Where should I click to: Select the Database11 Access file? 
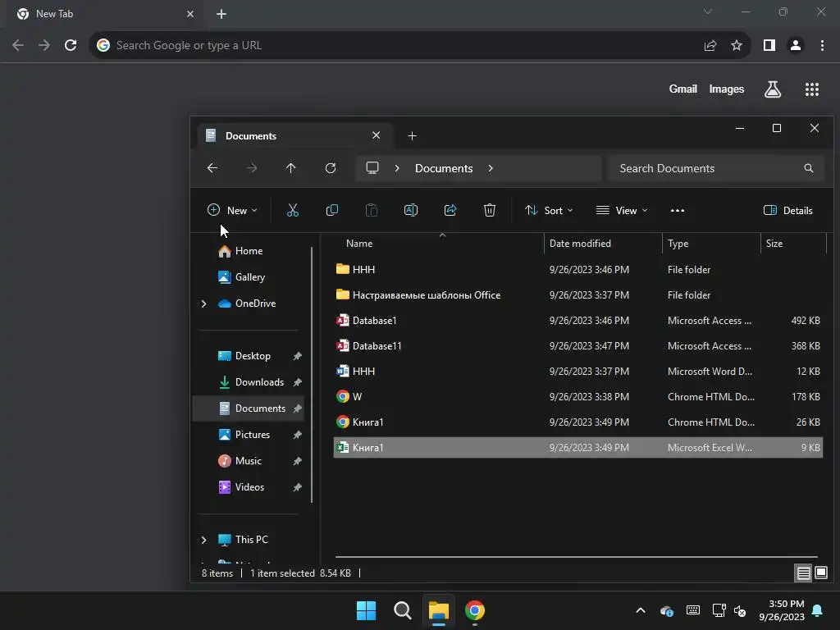click(x=578, y=346)
